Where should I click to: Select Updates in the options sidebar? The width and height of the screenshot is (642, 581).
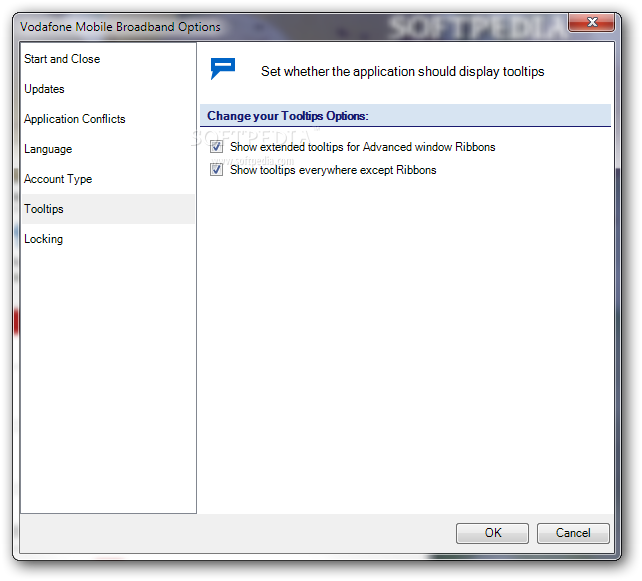pyautogui.click(x=108, y=89)
